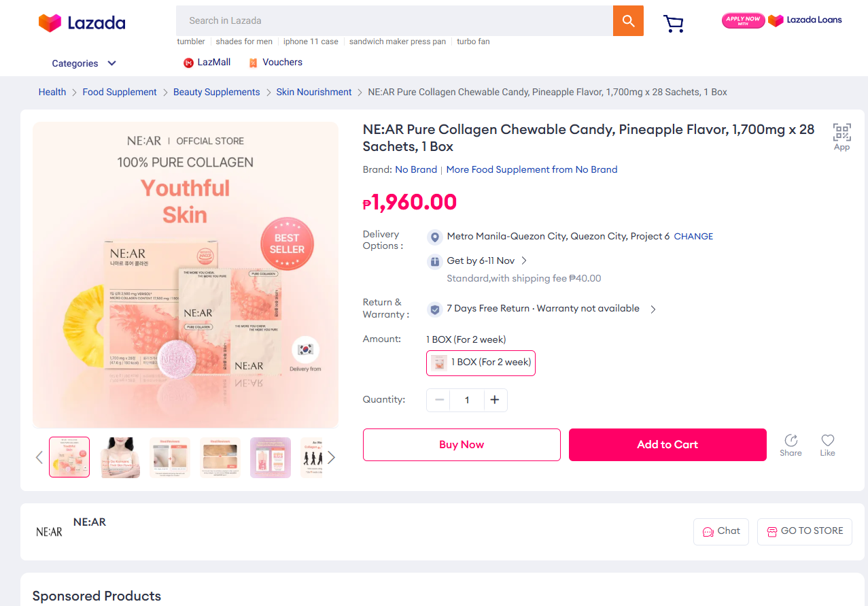Viewport: 868px width, 606px height.
Task: Expand the Categories dropdown
Action: click(x=84, y=63)
